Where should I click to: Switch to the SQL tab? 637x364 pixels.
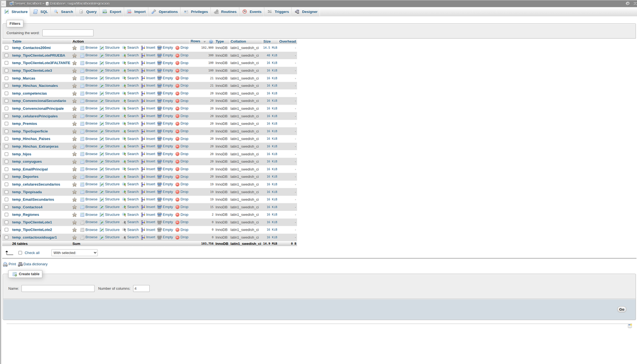coord(40,11)
